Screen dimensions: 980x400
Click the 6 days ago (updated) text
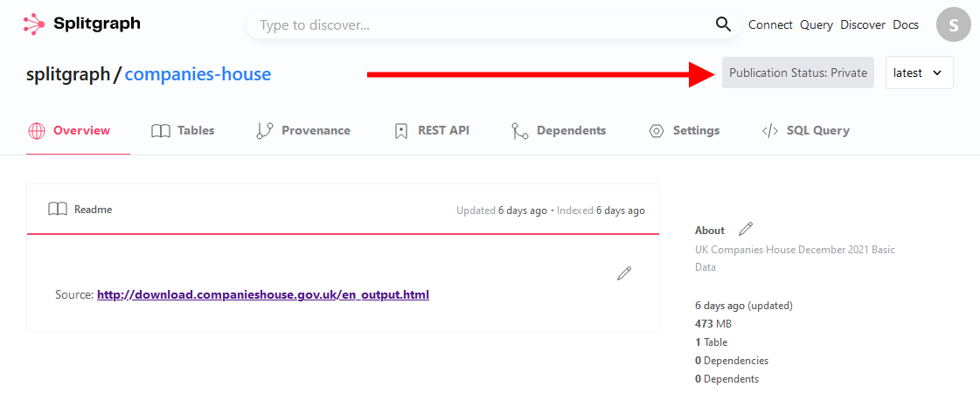click(744, 306)
